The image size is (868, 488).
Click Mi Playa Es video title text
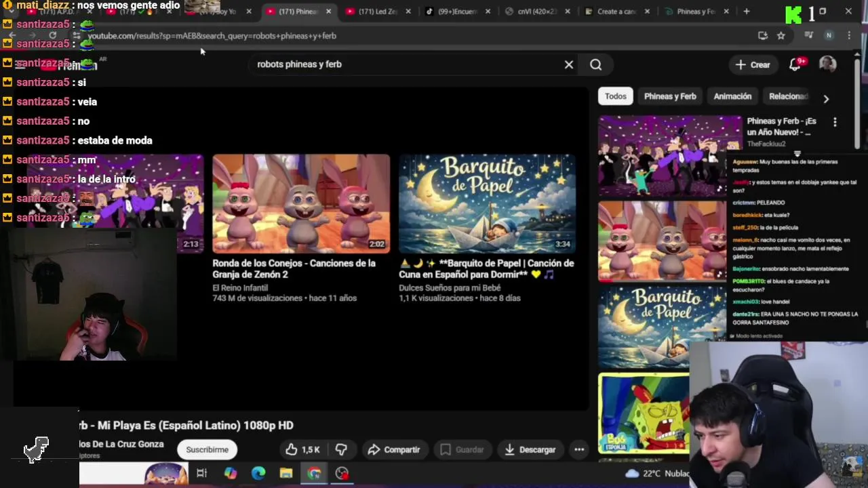point(186,425)
